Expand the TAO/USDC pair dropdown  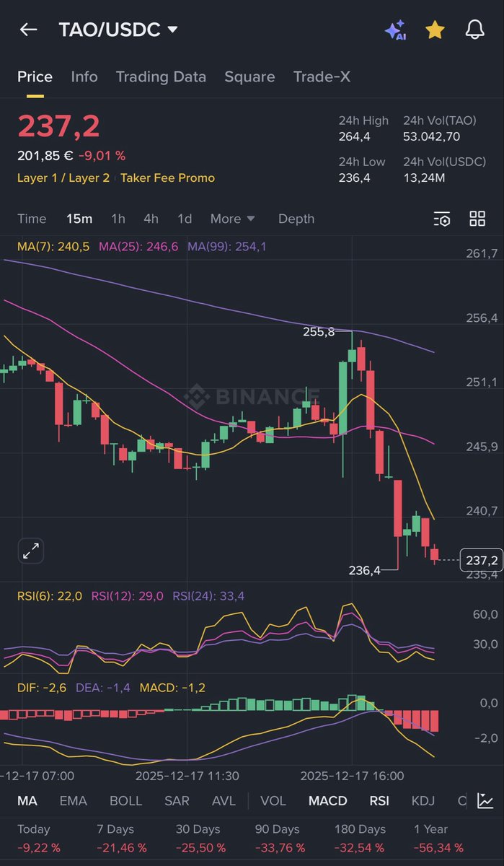pyautogui.click(x=119, y=30)
